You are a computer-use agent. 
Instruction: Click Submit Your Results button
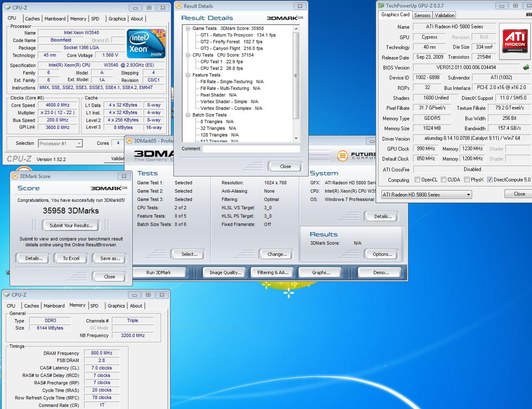[71, 226]
